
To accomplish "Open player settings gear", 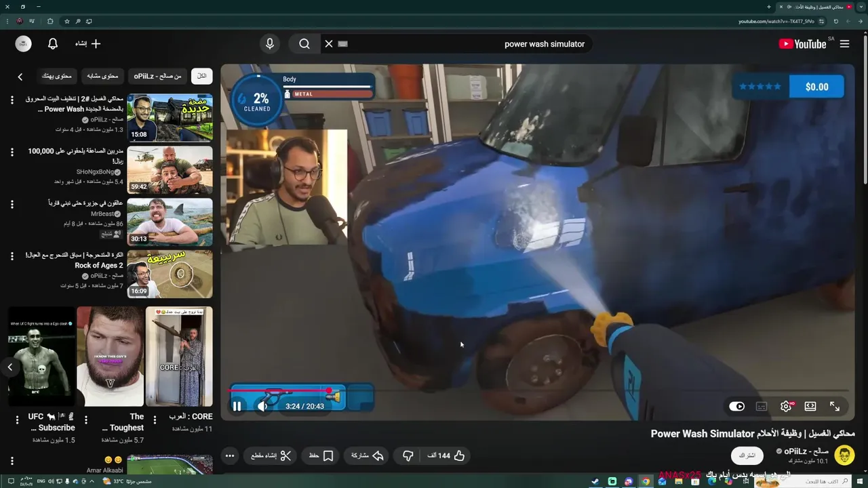I will (x=786, y=407).
